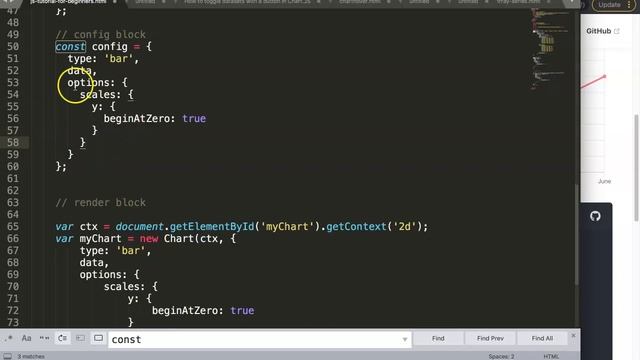Toggle wrap-around search option

tap(62, 338)
